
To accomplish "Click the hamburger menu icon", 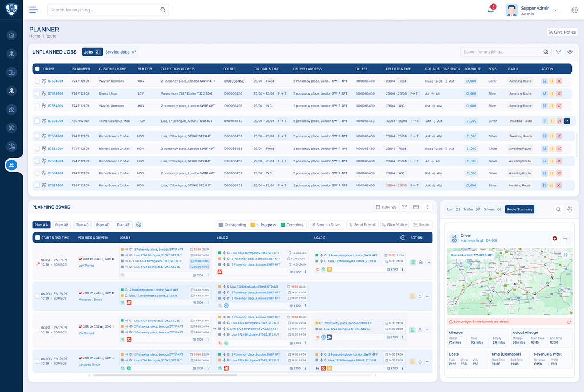I will 34,10.
